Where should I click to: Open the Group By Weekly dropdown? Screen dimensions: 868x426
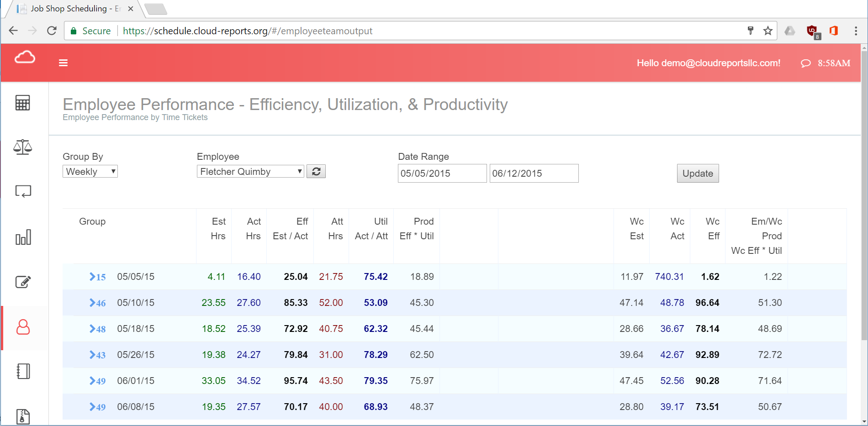tap(90, 171)
